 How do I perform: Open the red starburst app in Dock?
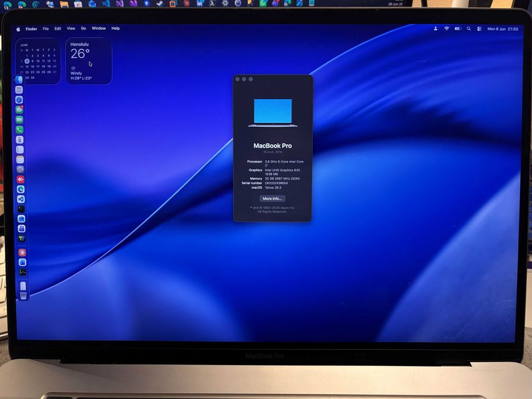tap(22, 253)
